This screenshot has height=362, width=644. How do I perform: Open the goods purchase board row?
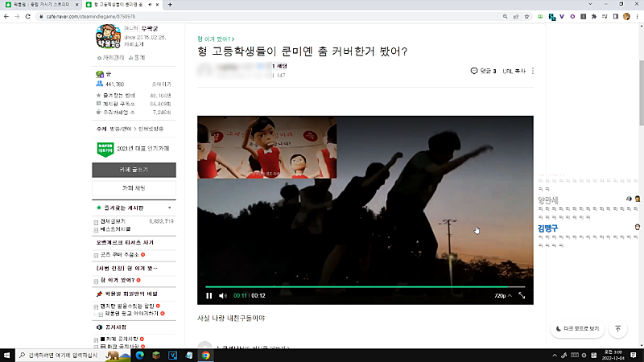click(119, 255)
